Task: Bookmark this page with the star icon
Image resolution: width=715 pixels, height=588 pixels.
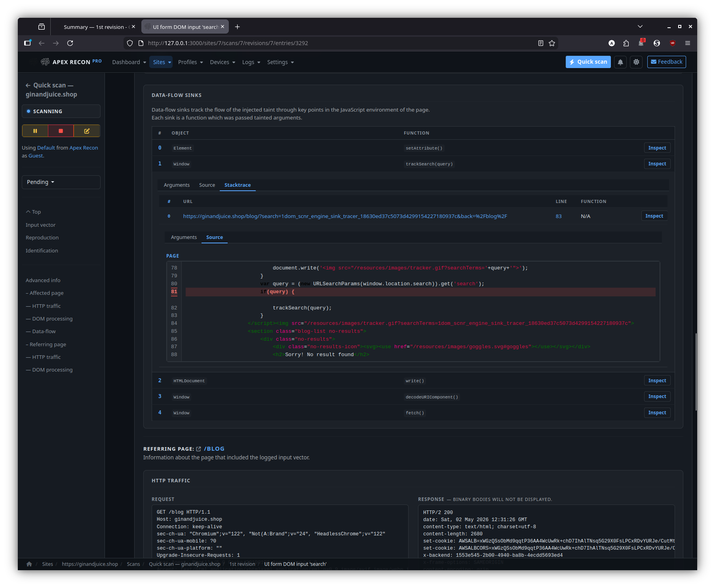Action: 552,43
